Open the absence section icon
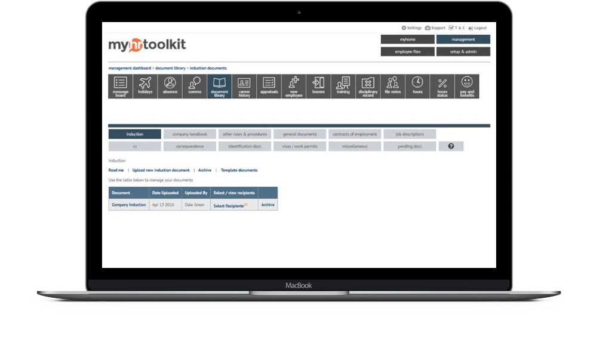603x364 pixels. pos(169,85)
